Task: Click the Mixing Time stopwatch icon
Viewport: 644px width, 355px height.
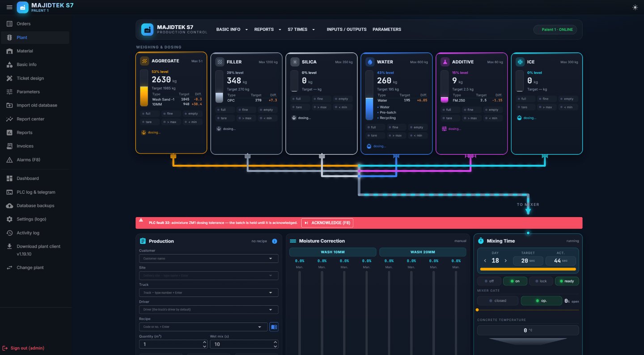Action: click(x=481, y=241)
